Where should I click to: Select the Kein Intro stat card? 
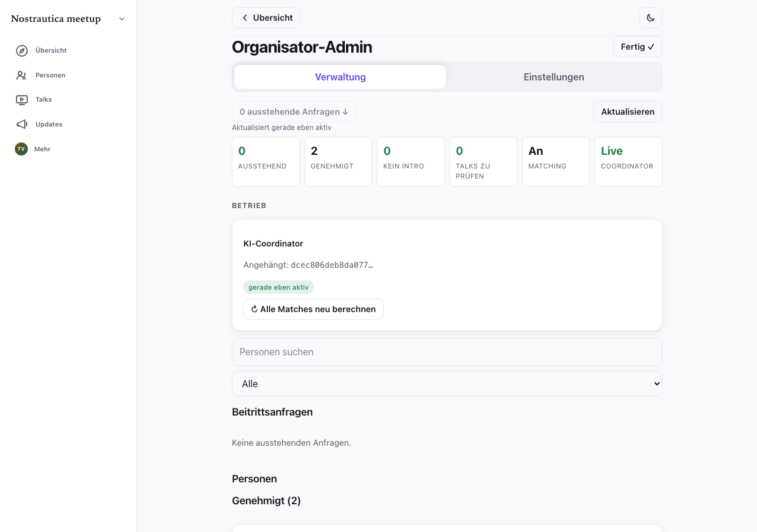pyautogui.click(x=410, y=161)
